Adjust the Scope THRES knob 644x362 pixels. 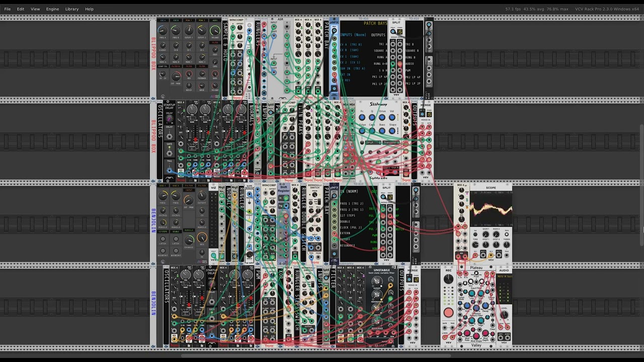pyautogui.click(x=507, y=244)
